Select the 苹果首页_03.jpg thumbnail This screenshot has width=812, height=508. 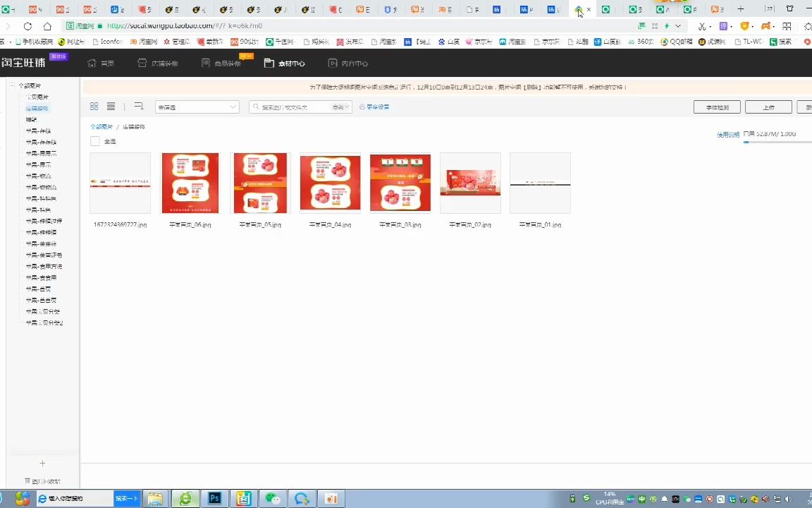[x=400, y=183]
